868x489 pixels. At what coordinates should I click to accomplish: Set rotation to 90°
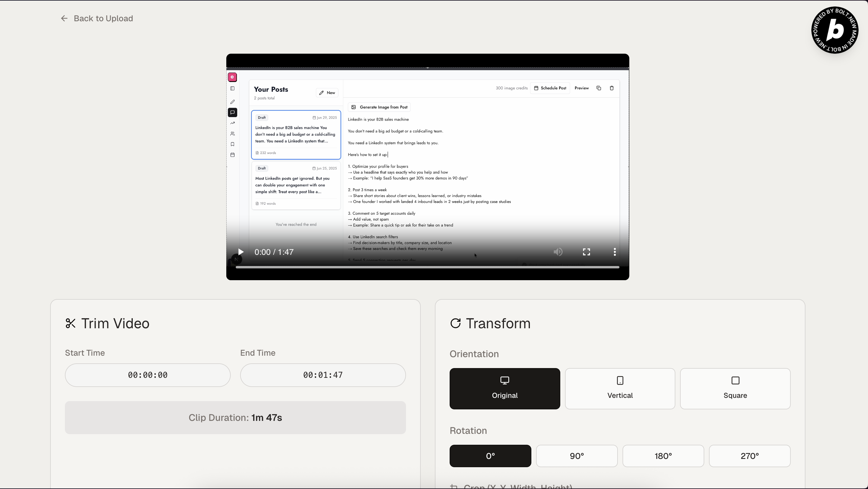(577, 456)
